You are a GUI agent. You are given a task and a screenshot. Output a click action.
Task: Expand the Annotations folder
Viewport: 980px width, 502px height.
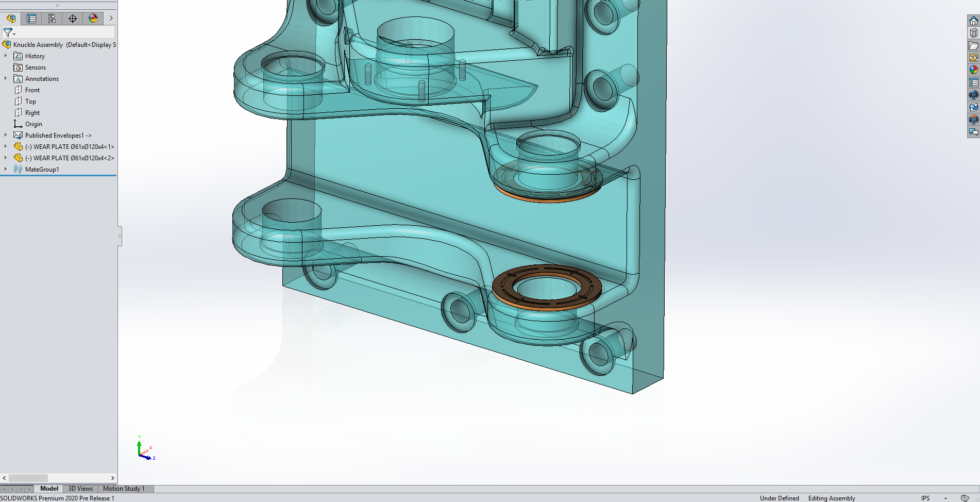[x=6, y=78]
